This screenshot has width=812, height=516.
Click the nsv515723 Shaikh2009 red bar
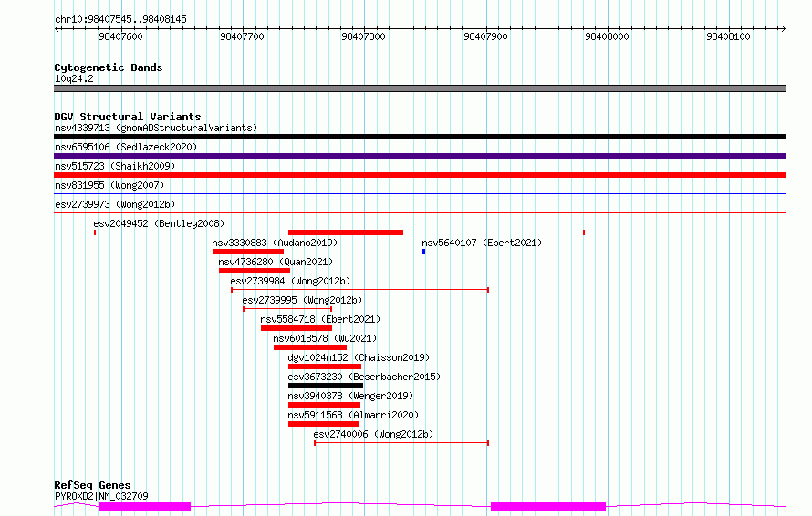[x=420, y=175]
